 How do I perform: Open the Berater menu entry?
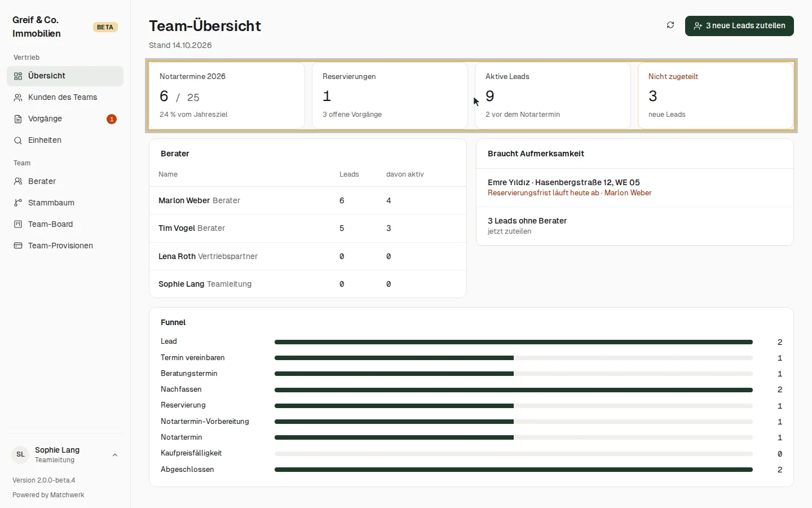click(x=65, y=182)
